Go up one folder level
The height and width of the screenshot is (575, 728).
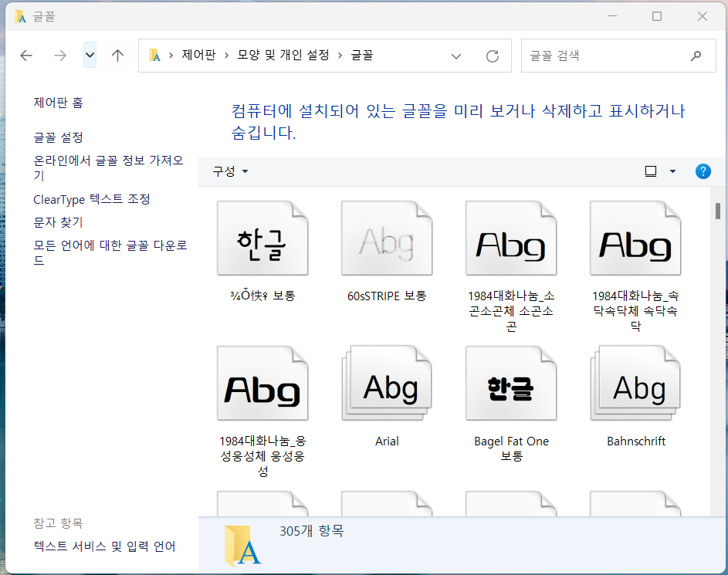(117, 56)
